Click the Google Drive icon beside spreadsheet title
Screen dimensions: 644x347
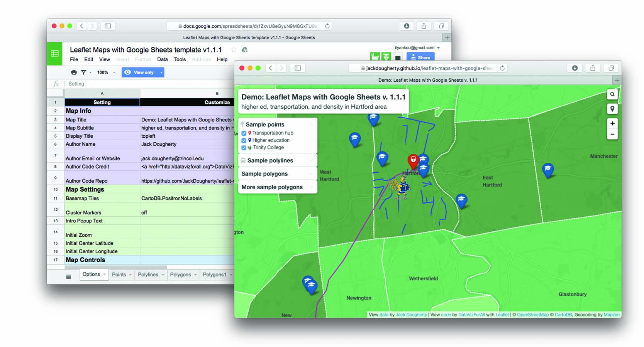tap(244, 50)
